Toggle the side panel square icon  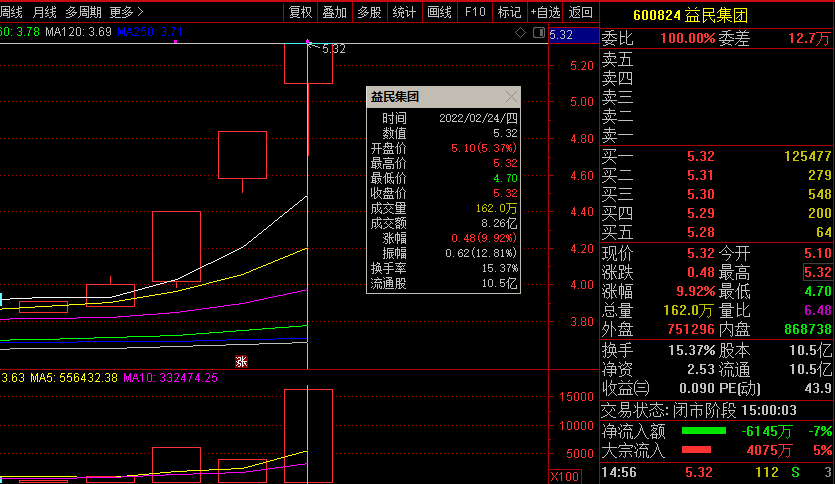point(537,33)
